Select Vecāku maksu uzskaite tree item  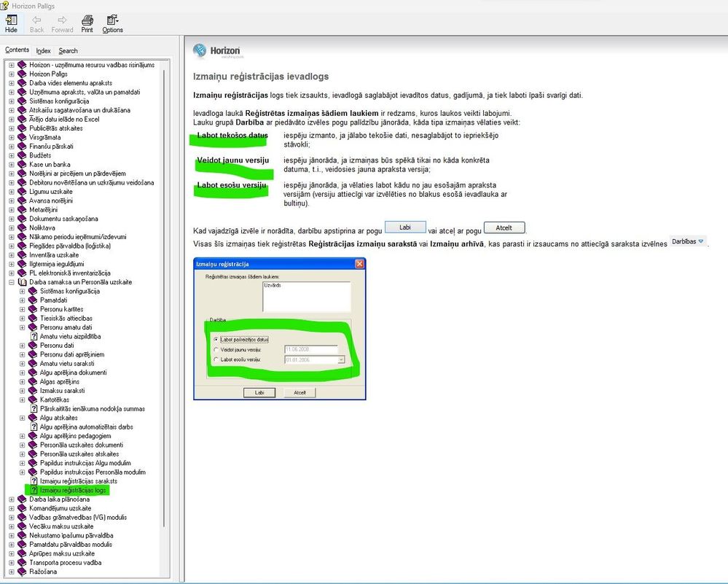point(61,526)
